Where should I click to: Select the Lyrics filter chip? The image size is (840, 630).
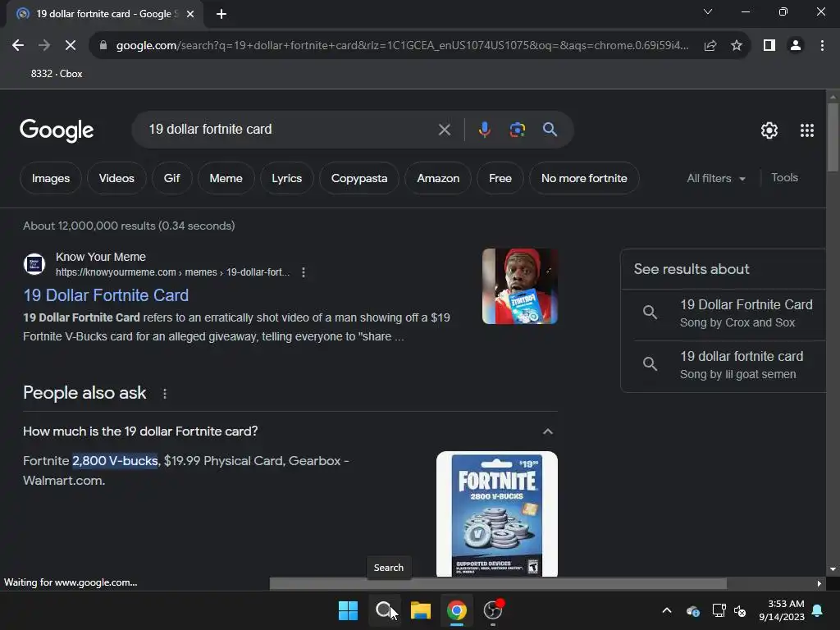click(x=286, y=178)
